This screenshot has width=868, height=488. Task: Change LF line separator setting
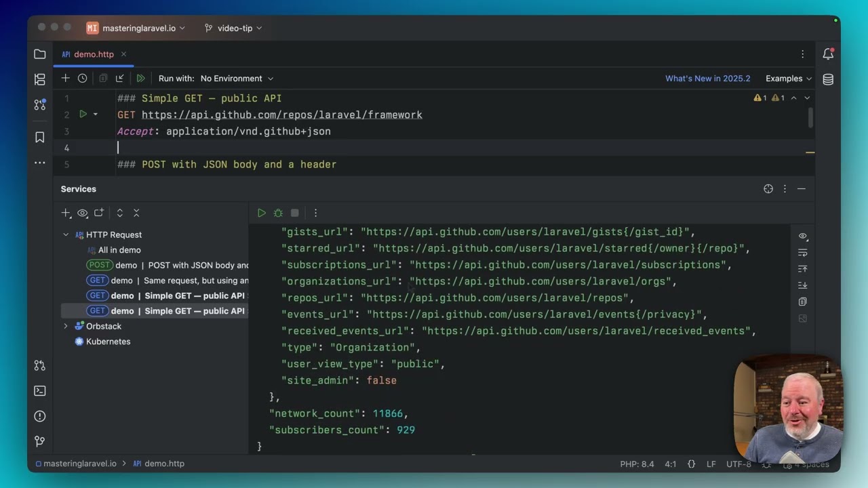(711, 464)
